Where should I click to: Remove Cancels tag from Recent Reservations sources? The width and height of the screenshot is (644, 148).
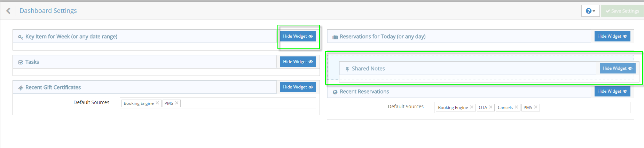[x=517, y=107]
